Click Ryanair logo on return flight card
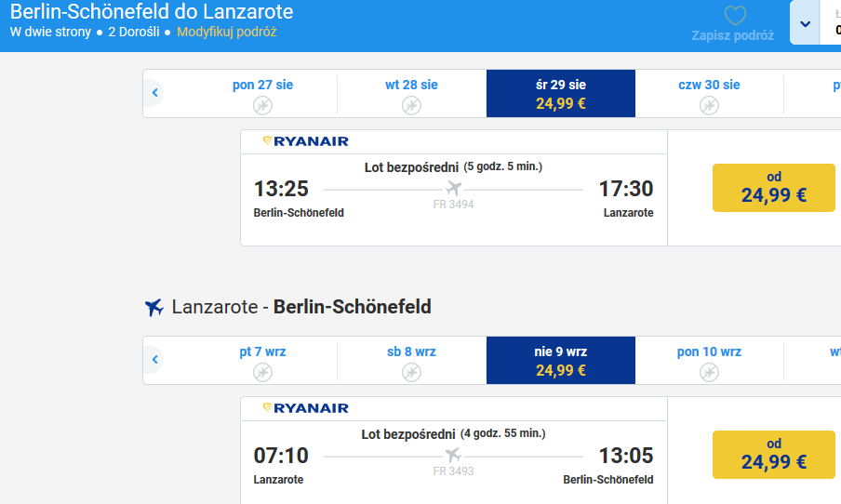Screen dimensions: 841x504 click(x=306, y=408)
